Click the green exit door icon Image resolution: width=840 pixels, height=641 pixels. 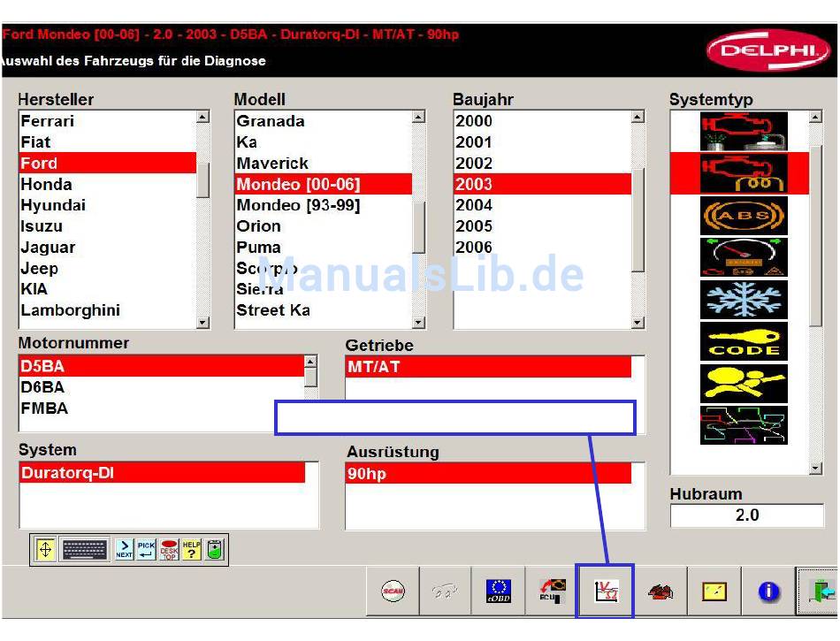[x=820, y=591]
